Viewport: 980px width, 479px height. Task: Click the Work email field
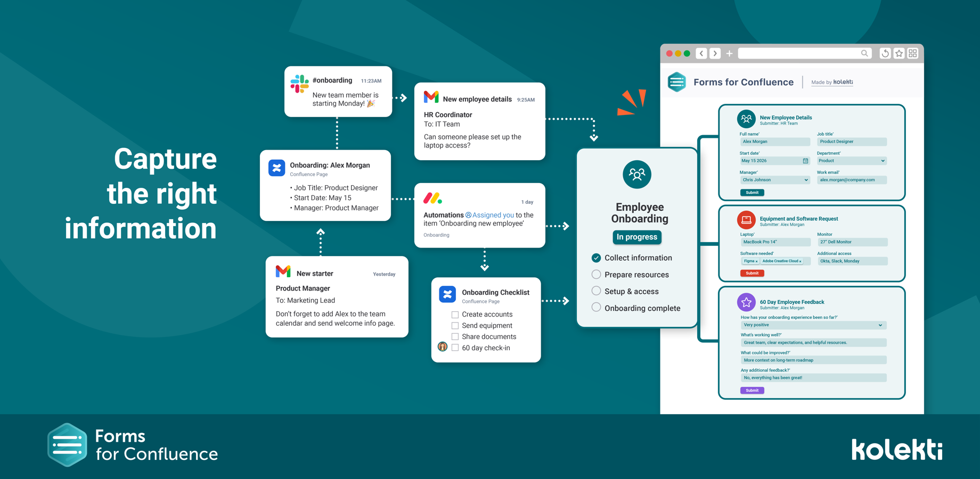coord(852,180)
